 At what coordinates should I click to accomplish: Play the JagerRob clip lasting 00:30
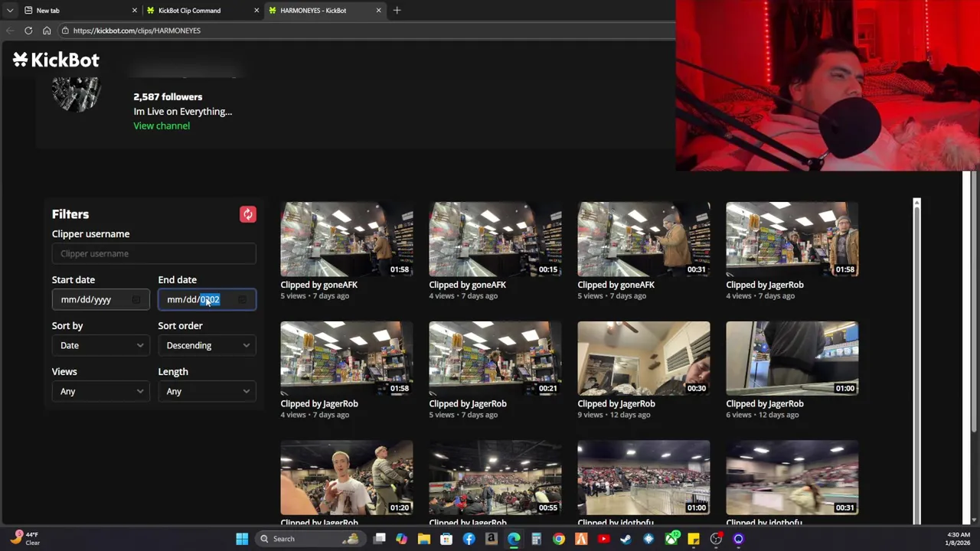point(644,358)
